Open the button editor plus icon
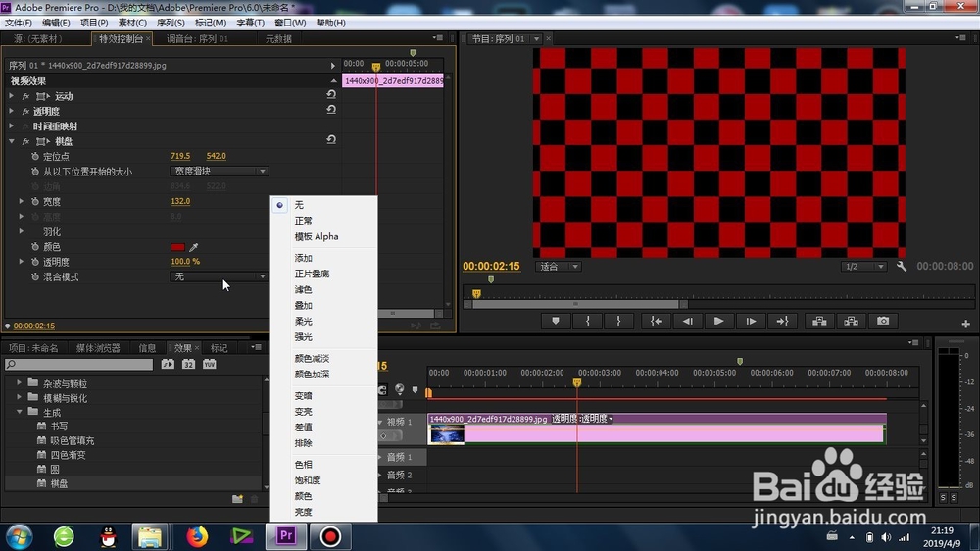The width and height of the screenshot is (980, 551). tap(965, 324)
